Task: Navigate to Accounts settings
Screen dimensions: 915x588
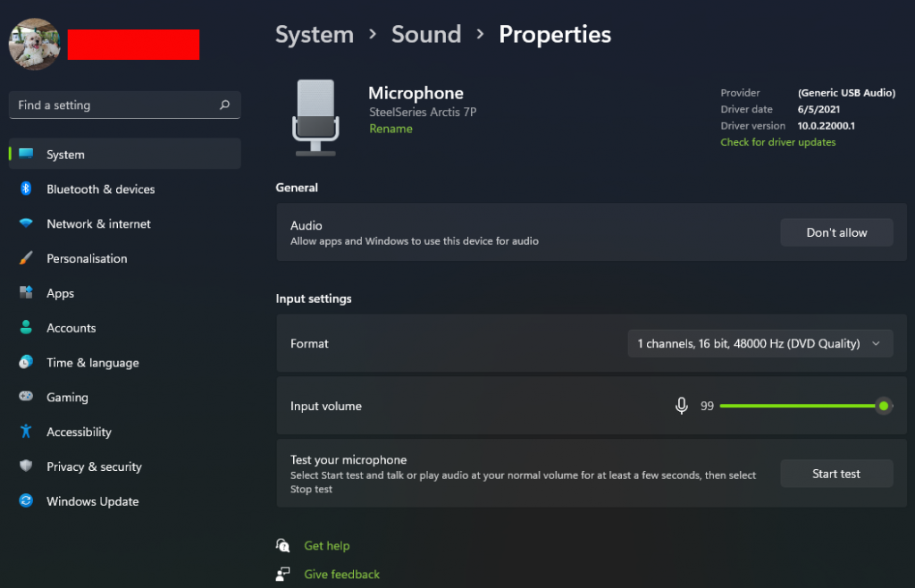Action: pyautogui.click(x=125, y=327)
